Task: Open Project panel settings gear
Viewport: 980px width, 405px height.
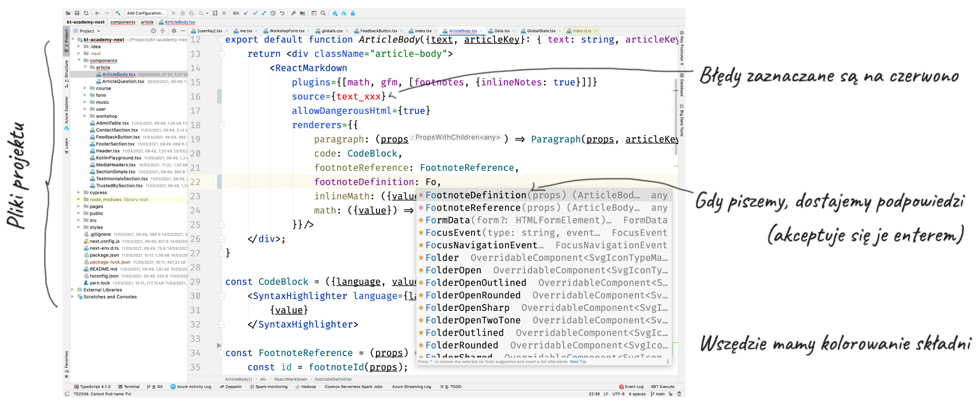Action: tap(174, 31)
